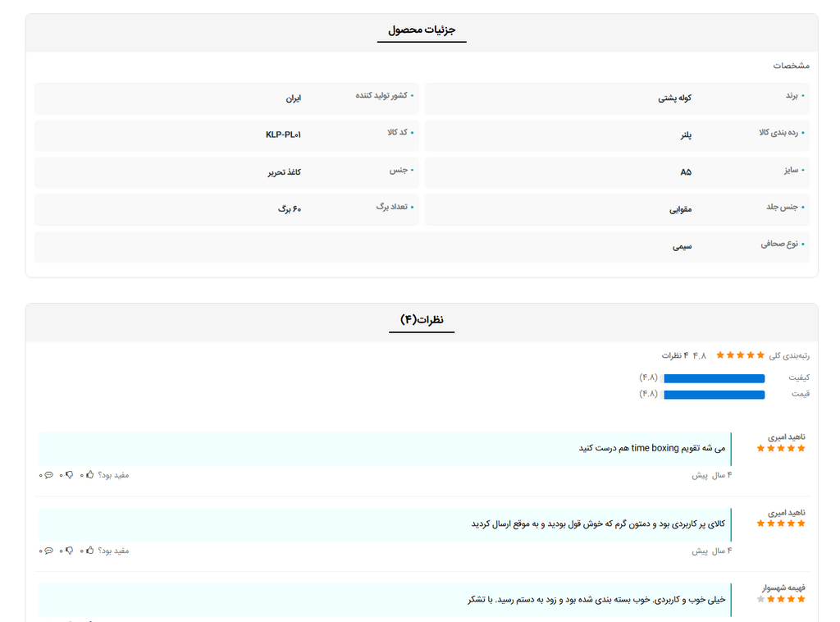The width and height of the screenshot is (840, 622).
Task: Select the نظرات(۴) tab heading
Action: click(x=422, y=320)
